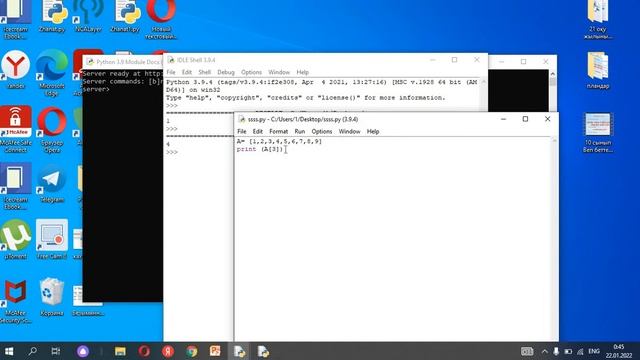Open Google Chrome from taskbar

(191, 351)
